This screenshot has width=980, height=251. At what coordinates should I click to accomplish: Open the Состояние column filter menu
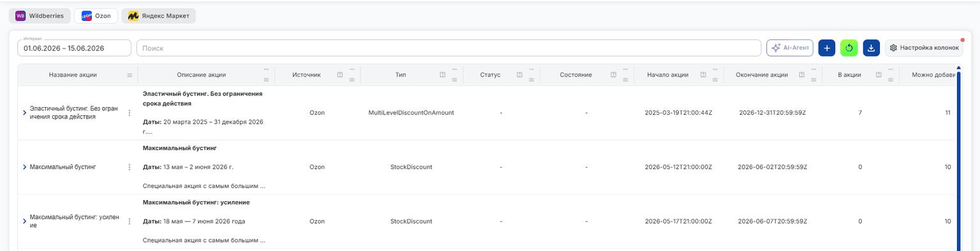pyautogui.click(x=626, y=80)
